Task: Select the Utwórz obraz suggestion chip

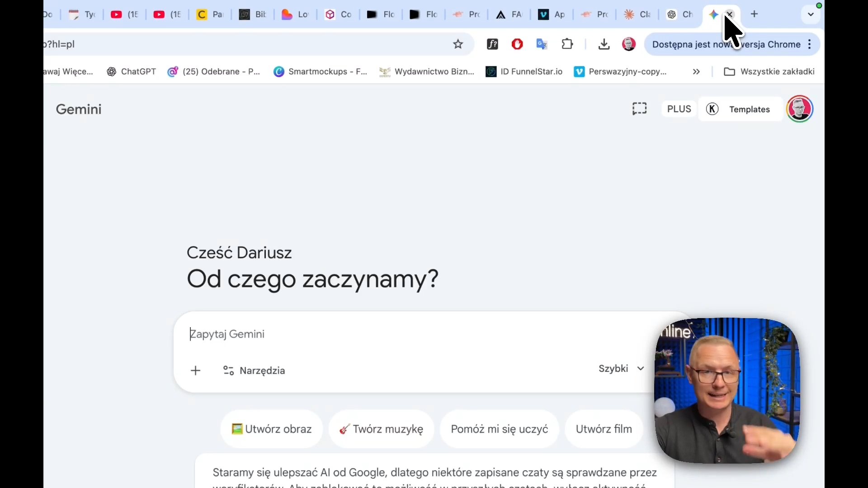Action: coord(272,429)
